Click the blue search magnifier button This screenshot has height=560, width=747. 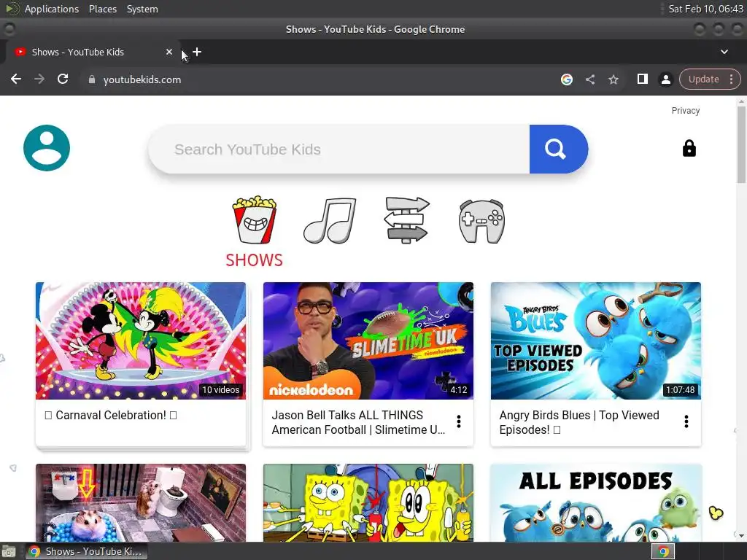pyautogui.click(x=558, y=149)
